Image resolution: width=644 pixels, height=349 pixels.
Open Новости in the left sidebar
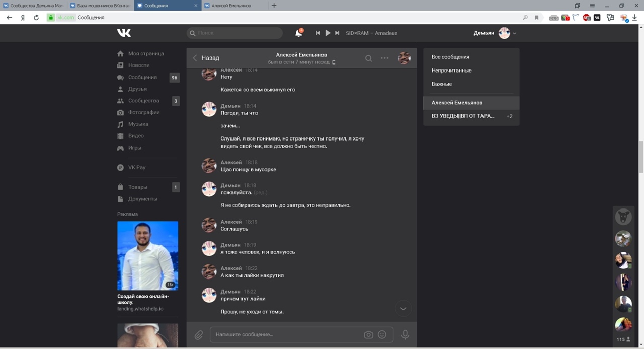click(138, 65)
